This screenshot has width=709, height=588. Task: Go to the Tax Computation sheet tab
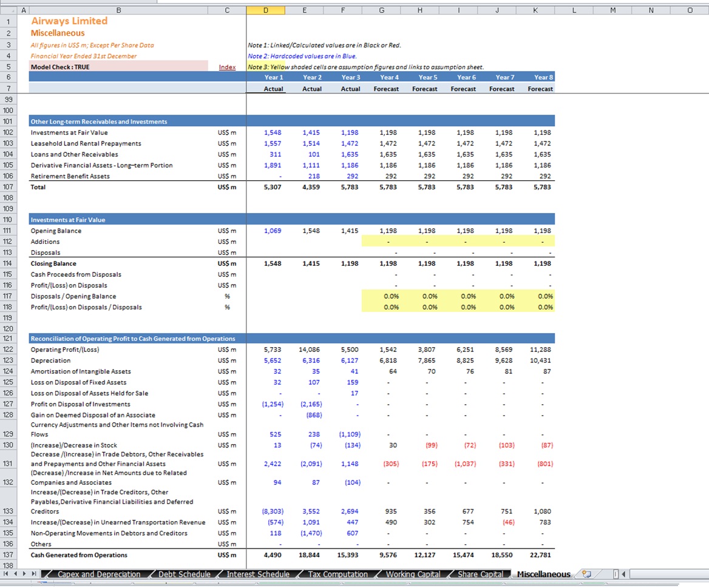(338, 574)
